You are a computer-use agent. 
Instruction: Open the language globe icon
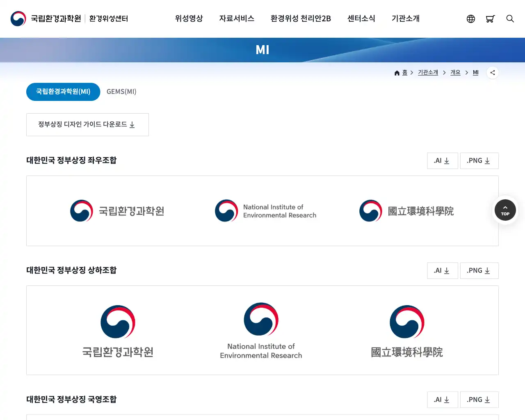click(x=471, y=19)
